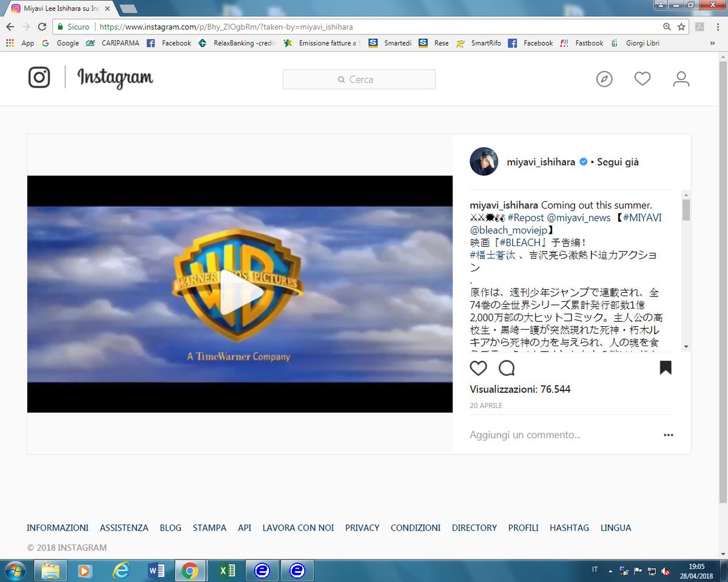Open miyavi_ishihara profile avatar
This screenshot has height=582, width=728.
coord(484,161)
